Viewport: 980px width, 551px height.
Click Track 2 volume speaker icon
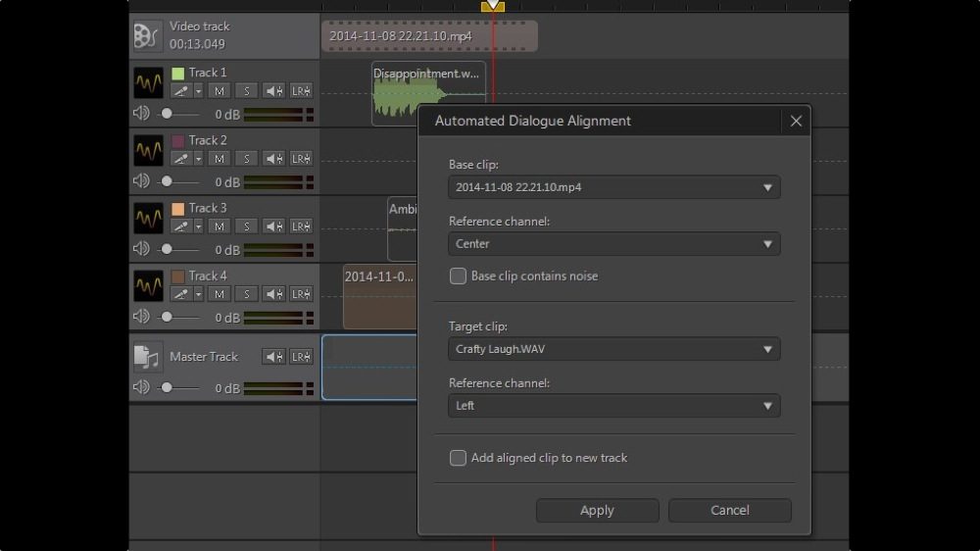tap(141, 180)
